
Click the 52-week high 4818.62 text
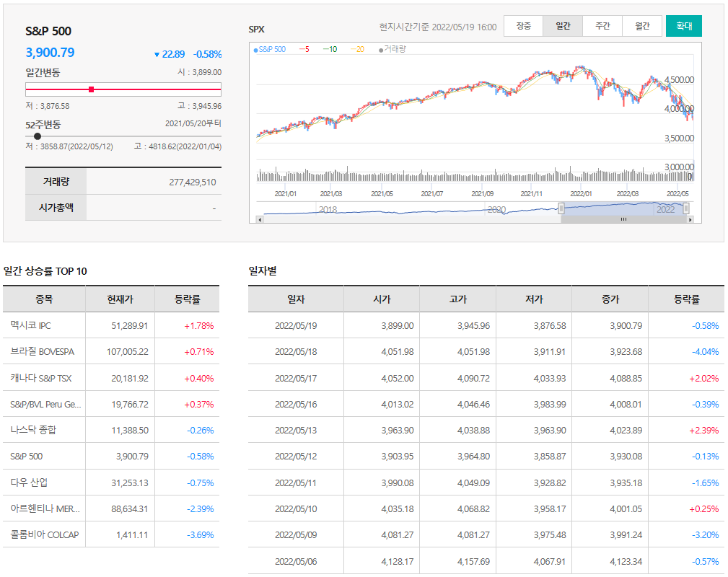(x=177, y=146)
